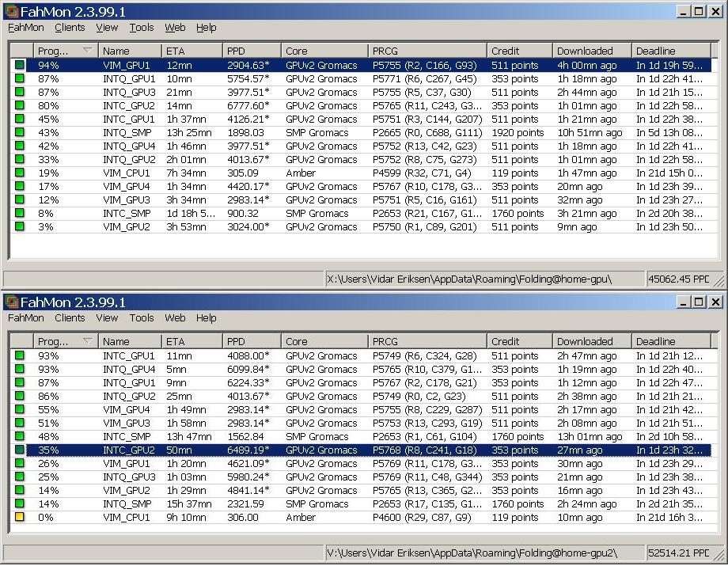Select INTQ_GPU2 client name in bottom window

(x=129, y=396)
